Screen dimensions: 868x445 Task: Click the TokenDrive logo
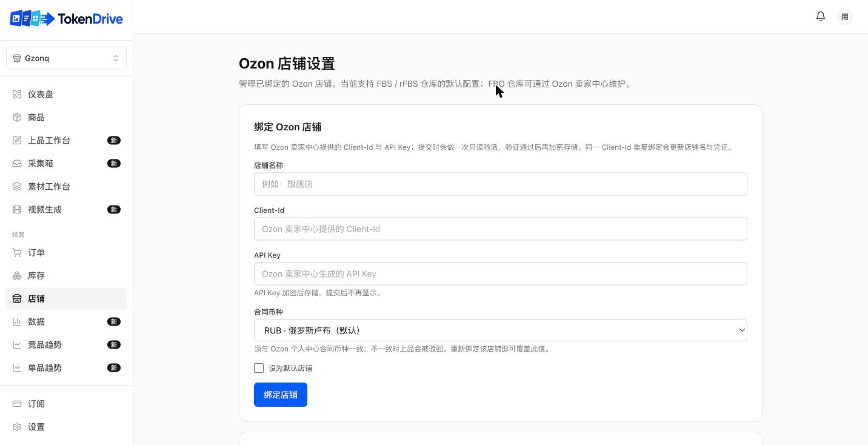[x=67, y=18]
